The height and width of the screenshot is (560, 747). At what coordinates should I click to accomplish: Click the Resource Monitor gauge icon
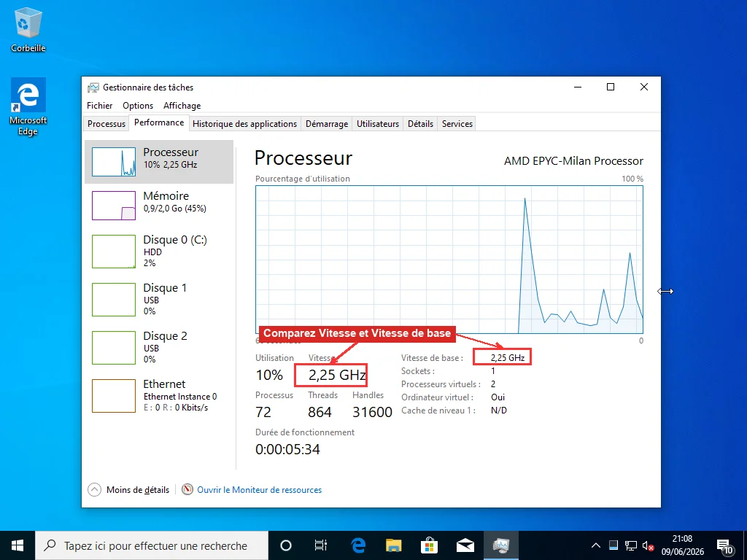coord(187,489)
